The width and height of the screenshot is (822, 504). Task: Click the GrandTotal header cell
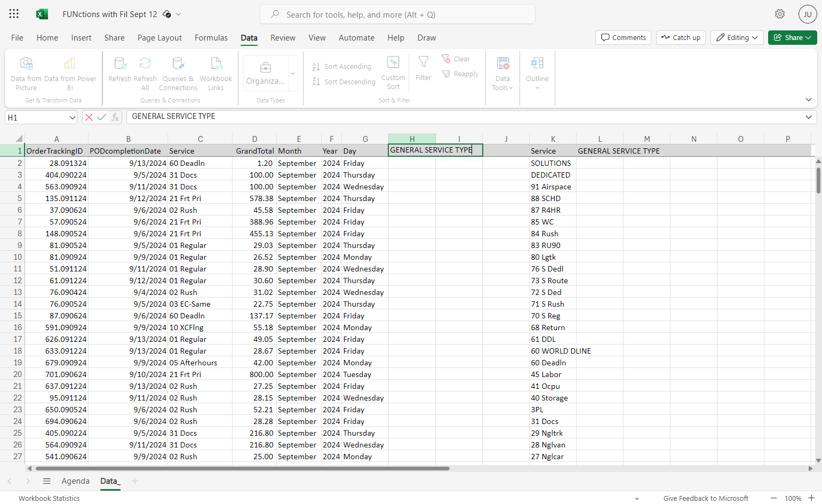coord(254,151)
